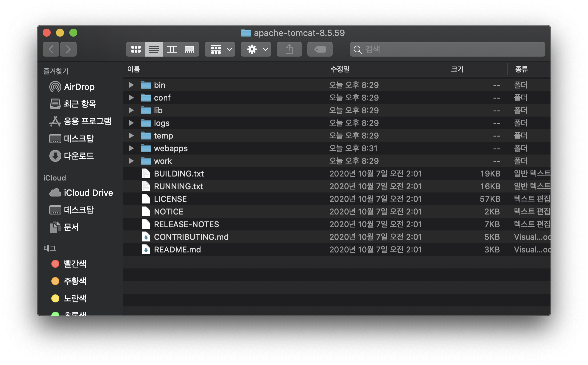The image size is (588, 365).
Task: Expand the work folder
Action: (x=131, y=161)
